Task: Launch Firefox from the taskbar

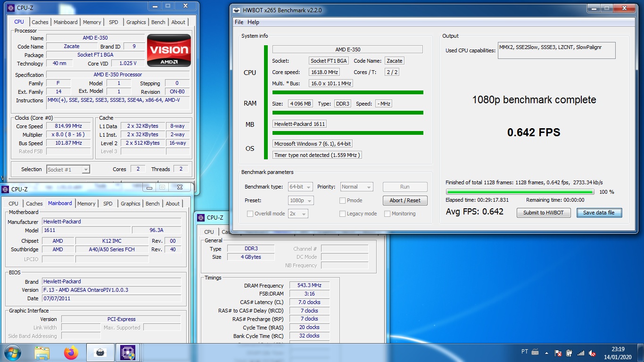Action: coord(71,353)
